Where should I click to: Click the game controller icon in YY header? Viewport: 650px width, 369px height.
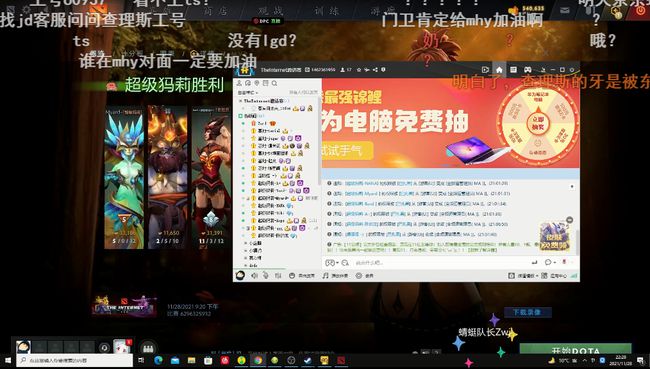click(x=527, y=70)
